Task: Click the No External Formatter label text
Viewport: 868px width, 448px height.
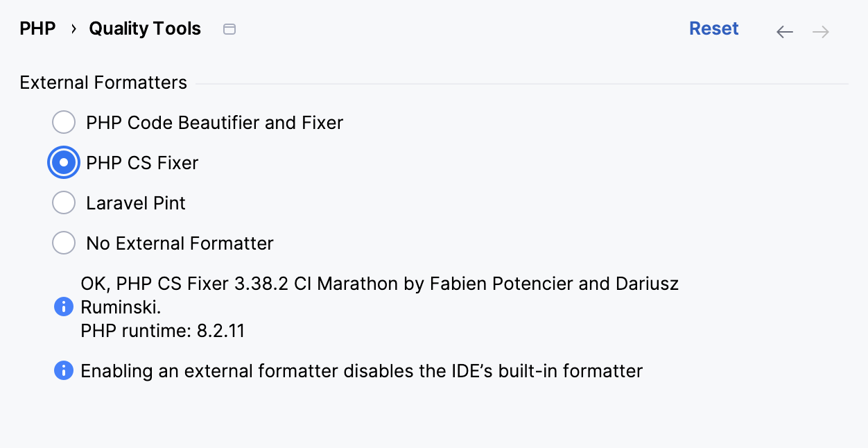Action: [x=179, y=243]
